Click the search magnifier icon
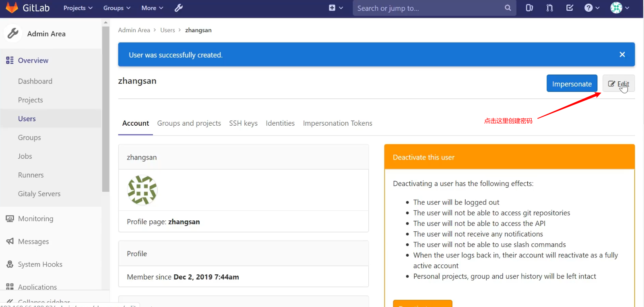Screen dimensions: 644x307 [508, 8]
